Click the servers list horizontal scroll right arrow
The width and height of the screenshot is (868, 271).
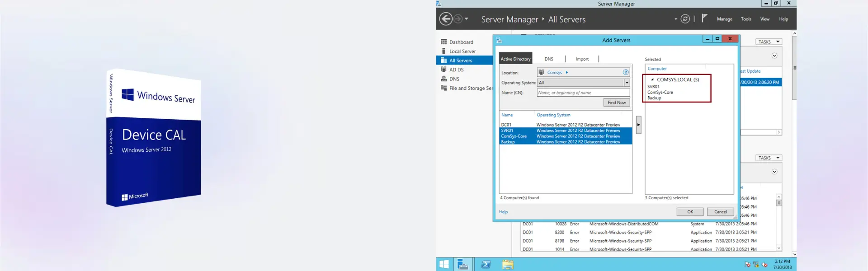tap(778, 132)
